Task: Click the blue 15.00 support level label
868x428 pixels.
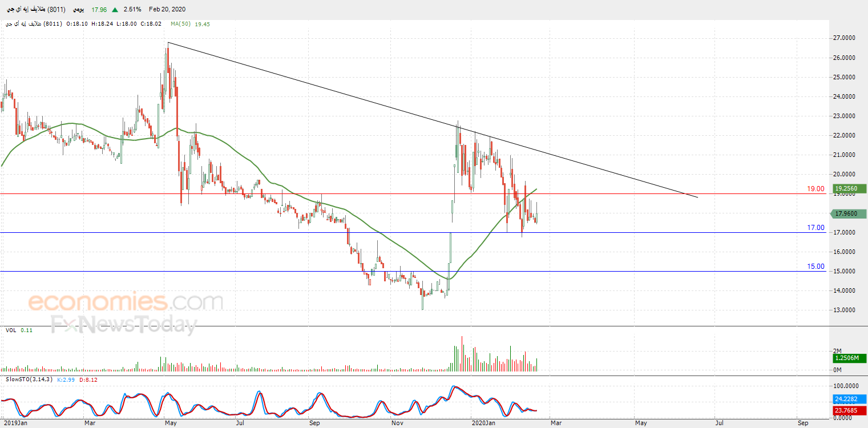Action: click(x=816, y=267)
